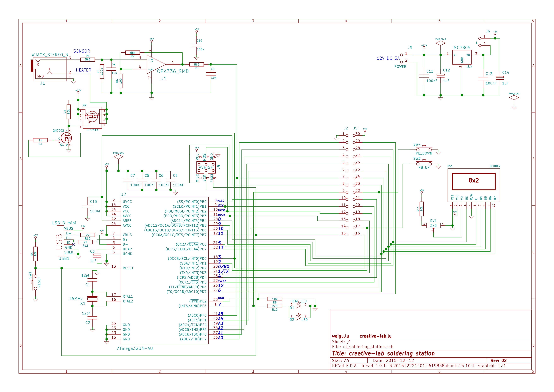Click the LCD8X2 value label
Screen dimensions: 554x392
coord(495,166)
